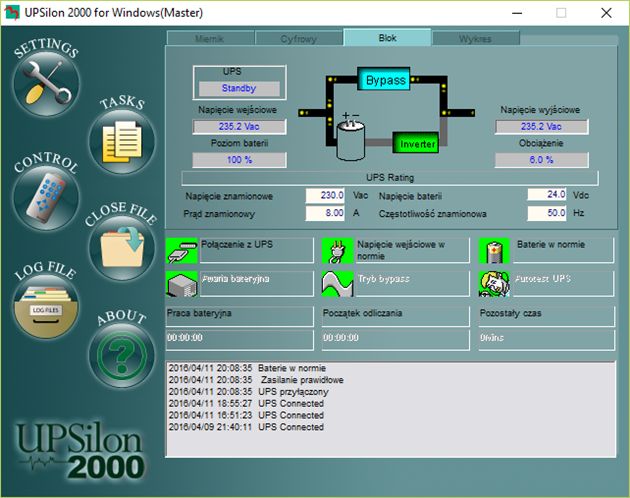This screenshot has width=630, height=498.
Task: Open the Tasks documents icon
Action: pos(122,143)
